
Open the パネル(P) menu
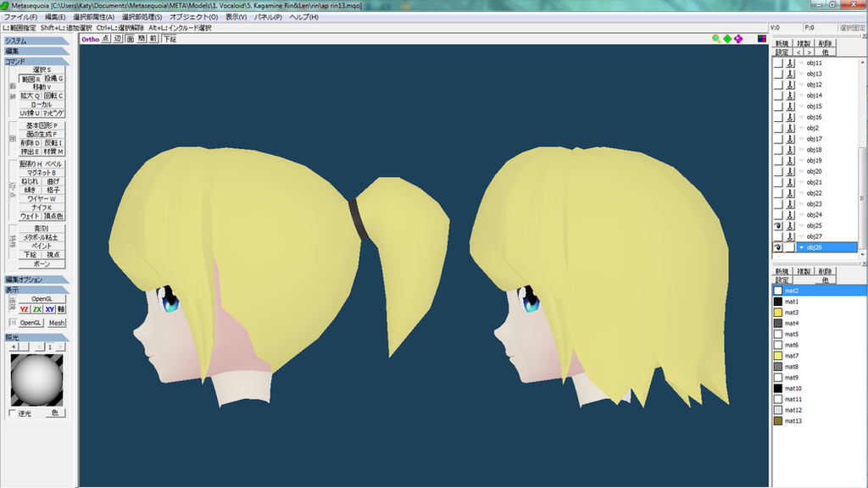coord(268,17)
